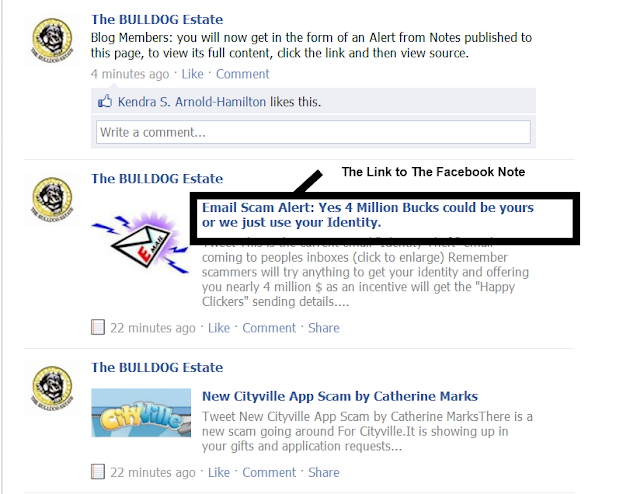Comment on the Email Scam Alert post
The height and width of the screenshot is (494, 640).
(x=269, y=328)
